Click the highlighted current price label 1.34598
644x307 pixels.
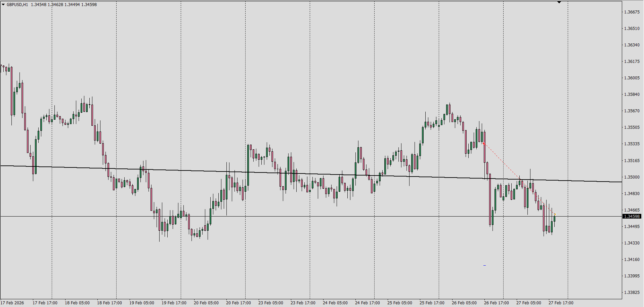click(x=632, y=217)
